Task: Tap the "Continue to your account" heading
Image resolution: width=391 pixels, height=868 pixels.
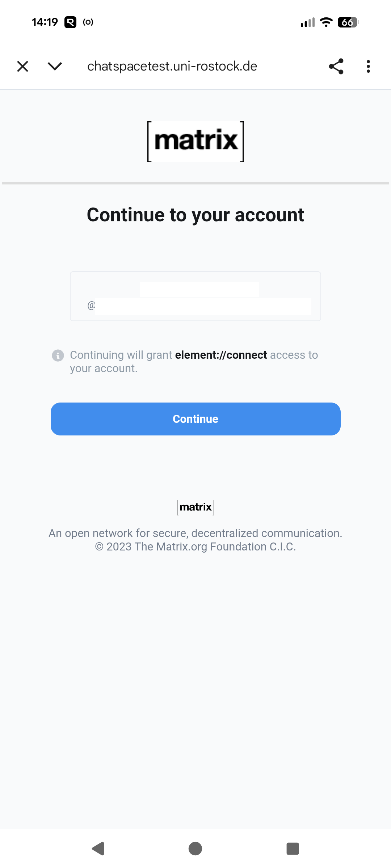Action: pos(195,215)
